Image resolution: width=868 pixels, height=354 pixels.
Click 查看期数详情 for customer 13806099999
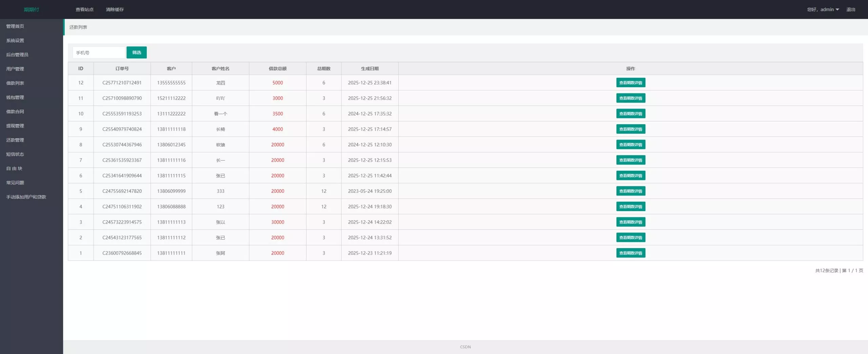point(631,191)
